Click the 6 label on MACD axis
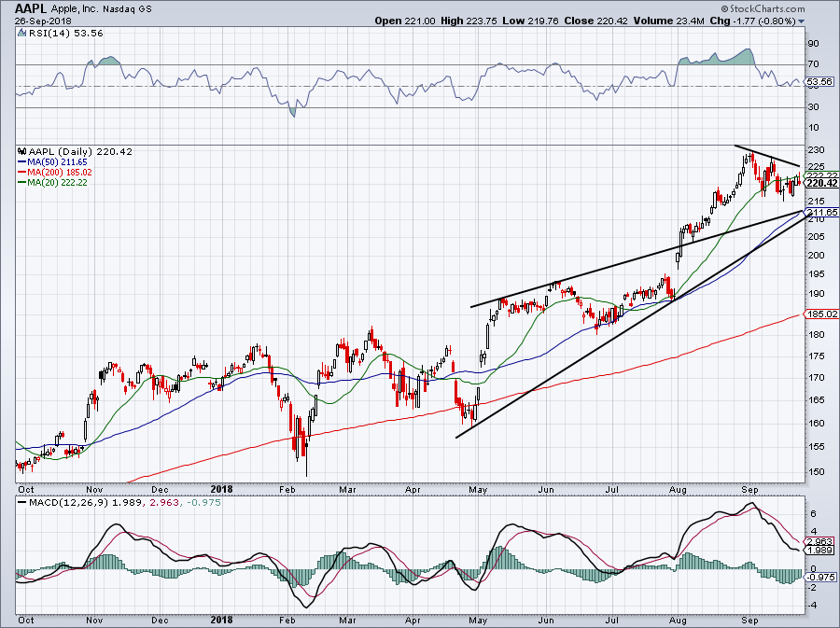 point(813,514)
